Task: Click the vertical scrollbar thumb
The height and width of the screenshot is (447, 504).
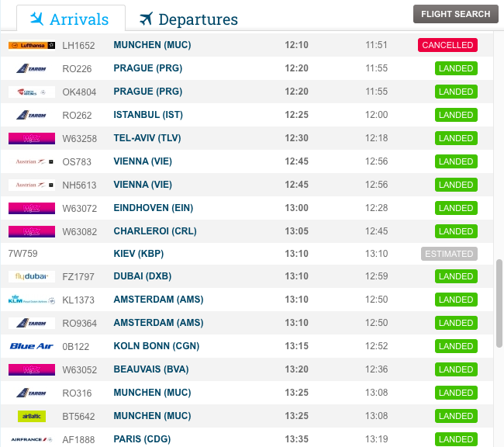Action: tap(499, 303)
